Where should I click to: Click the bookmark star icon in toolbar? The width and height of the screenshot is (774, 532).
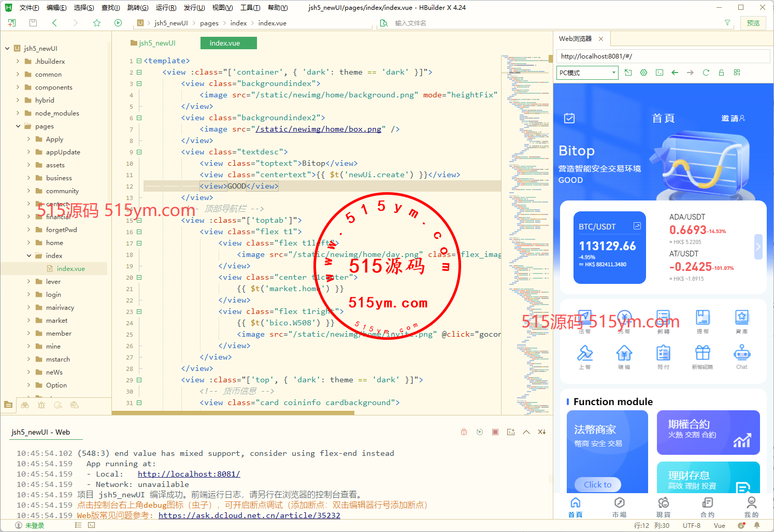pos(97,23)
